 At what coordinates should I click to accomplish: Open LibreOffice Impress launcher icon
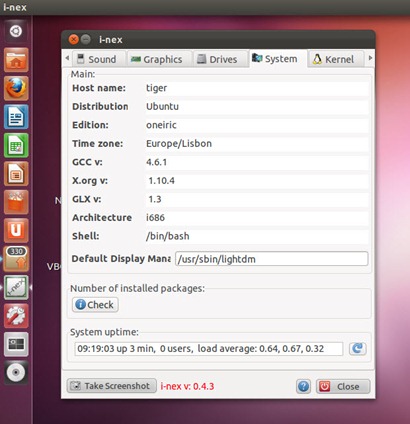(x=16, y=174)
